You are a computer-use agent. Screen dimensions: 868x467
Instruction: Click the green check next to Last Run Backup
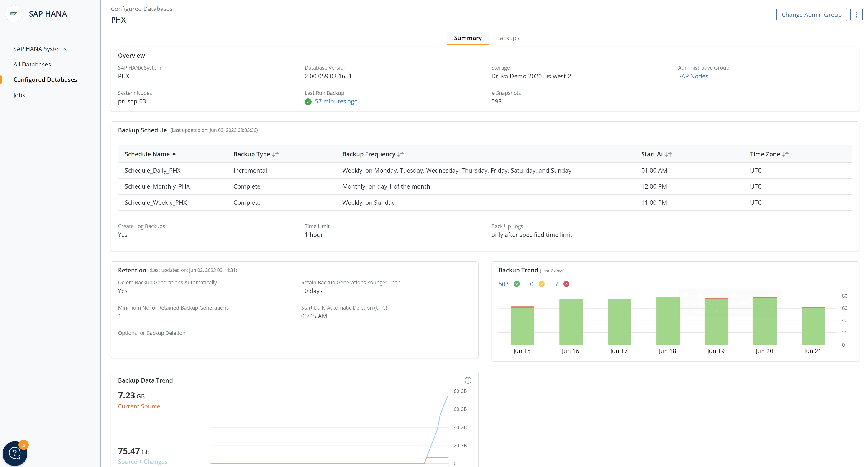pyautogui.click(x=308, y=101)
